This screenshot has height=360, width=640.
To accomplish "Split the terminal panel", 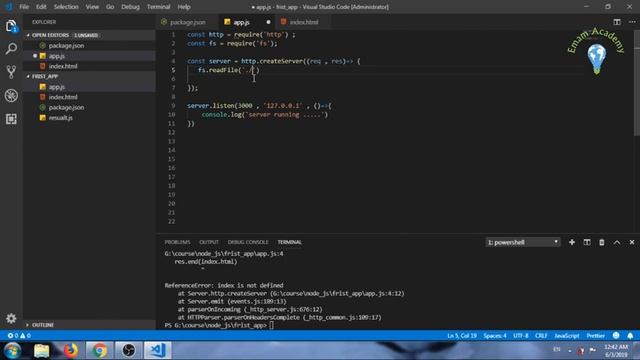I will tap(587, 242).
